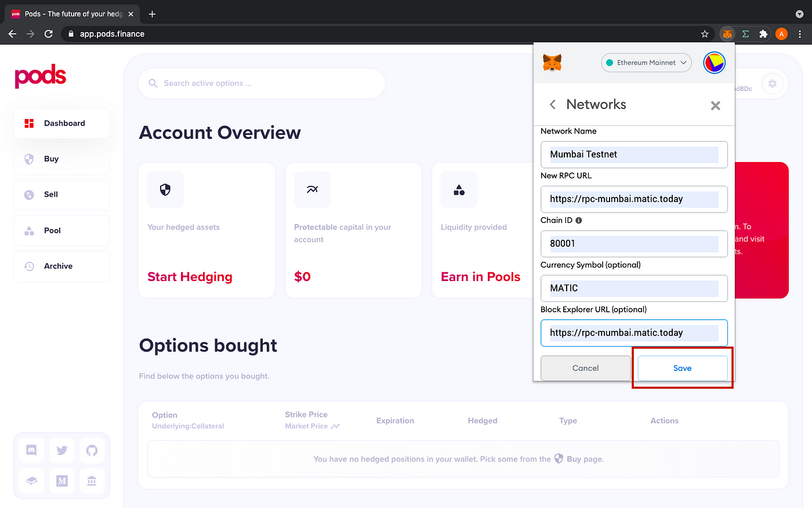The height and width of the screenshot is (508, 812).
Task: Close the Networks panel with X
Action: pyautogui.click(x=716, y=105)
